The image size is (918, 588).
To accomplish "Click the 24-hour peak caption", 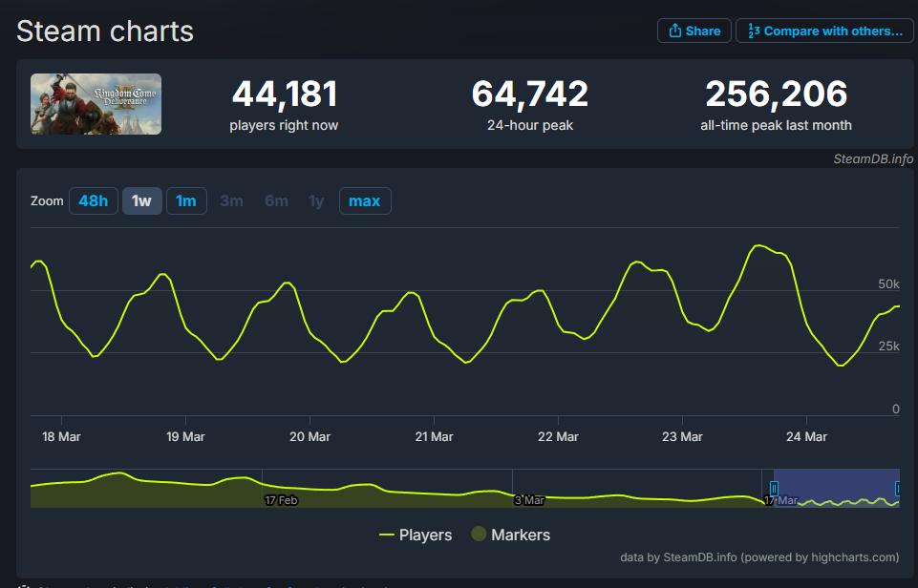I will pos(530,125).
